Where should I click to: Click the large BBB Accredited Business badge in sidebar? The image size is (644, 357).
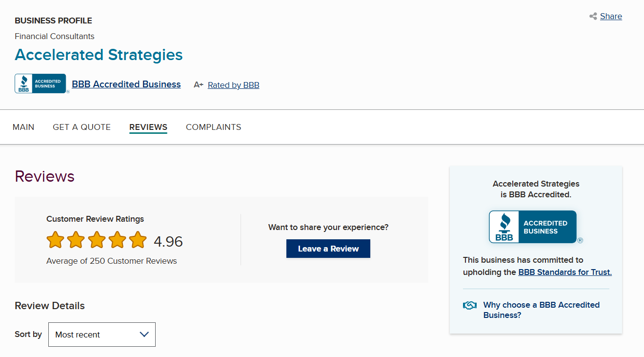click(x=533, y=227)
